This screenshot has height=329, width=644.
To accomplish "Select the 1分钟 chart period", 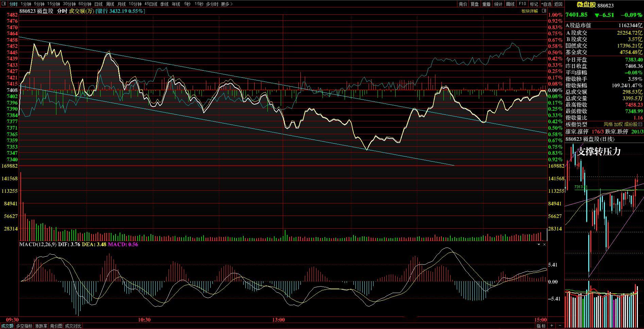I will [26, 4].
